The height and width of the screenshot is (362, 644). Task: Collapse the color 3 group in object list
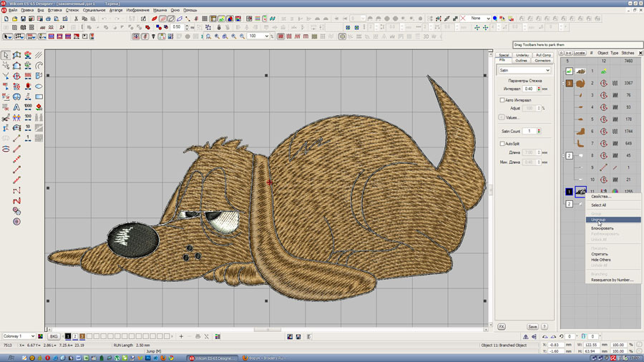564,83
